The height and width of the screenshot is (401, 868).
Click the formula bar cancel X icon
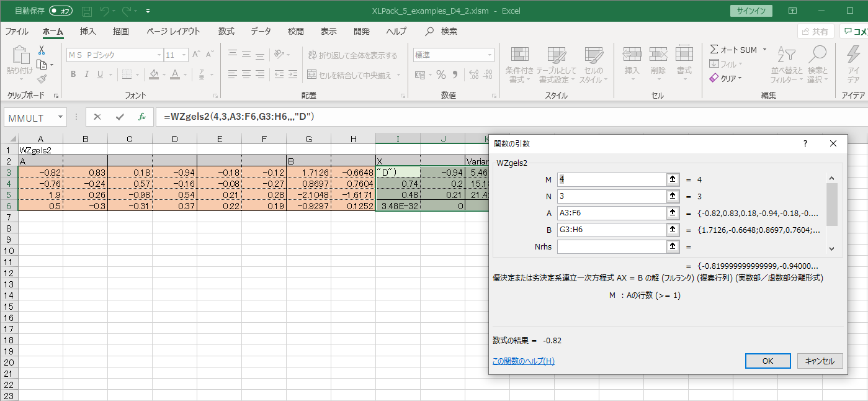[97, 117]
